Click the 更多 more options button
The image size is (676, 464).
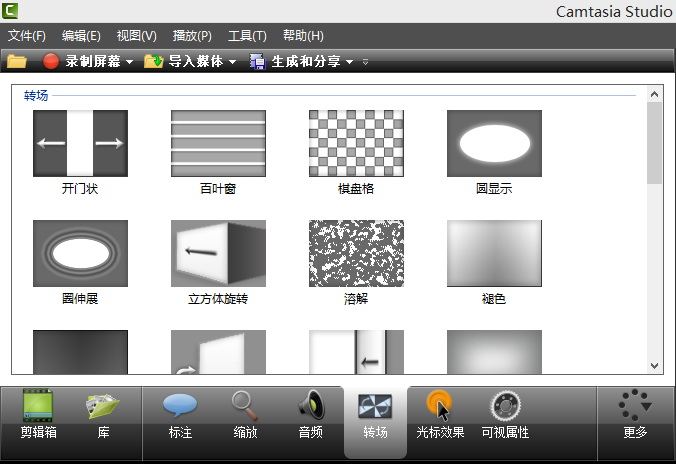tap(635, 414)
